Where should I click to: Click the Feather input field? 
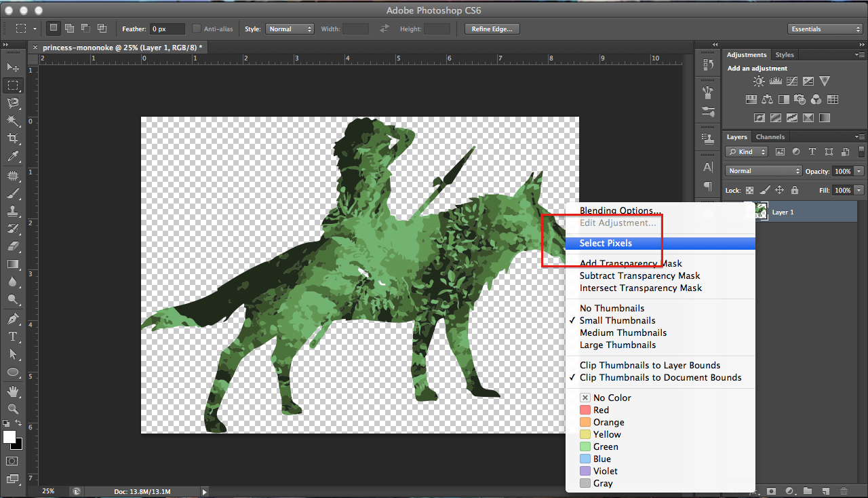(x=167, y=29)
